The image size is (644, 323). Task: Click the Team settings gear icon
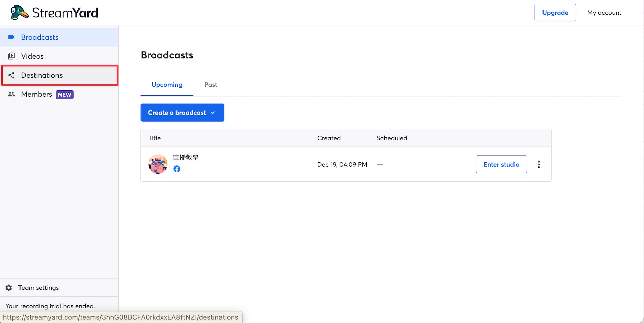(9, 288)
